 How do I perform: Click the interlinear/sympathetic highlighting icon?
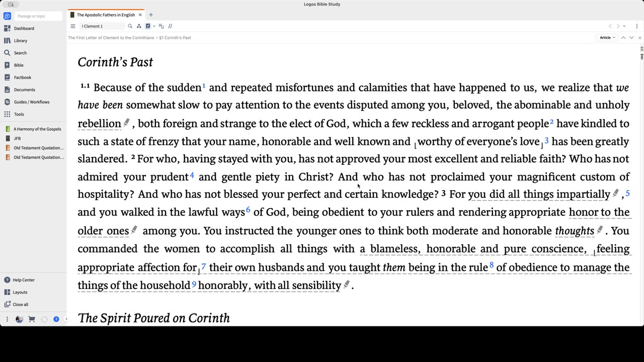161,26
